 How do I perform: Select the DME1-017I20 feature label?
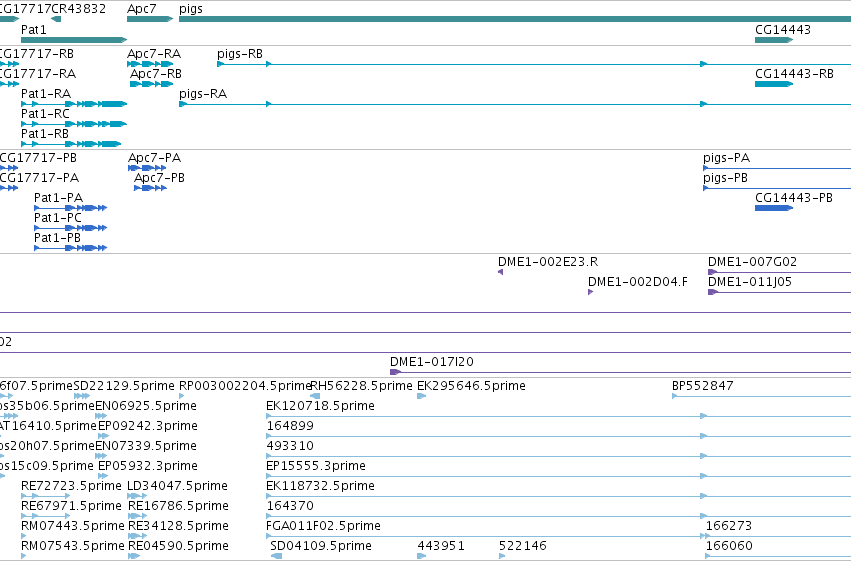tap(431, 362)
